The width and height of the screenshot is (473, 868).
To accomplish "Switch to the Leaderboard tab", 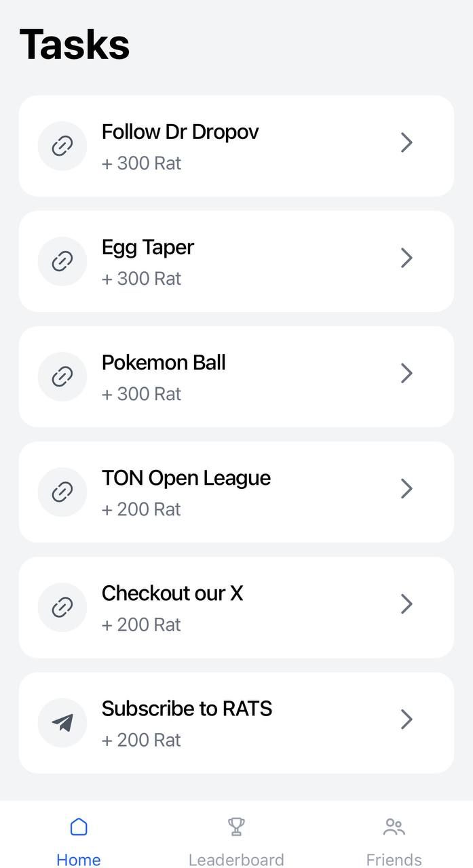I will (236, 841).
